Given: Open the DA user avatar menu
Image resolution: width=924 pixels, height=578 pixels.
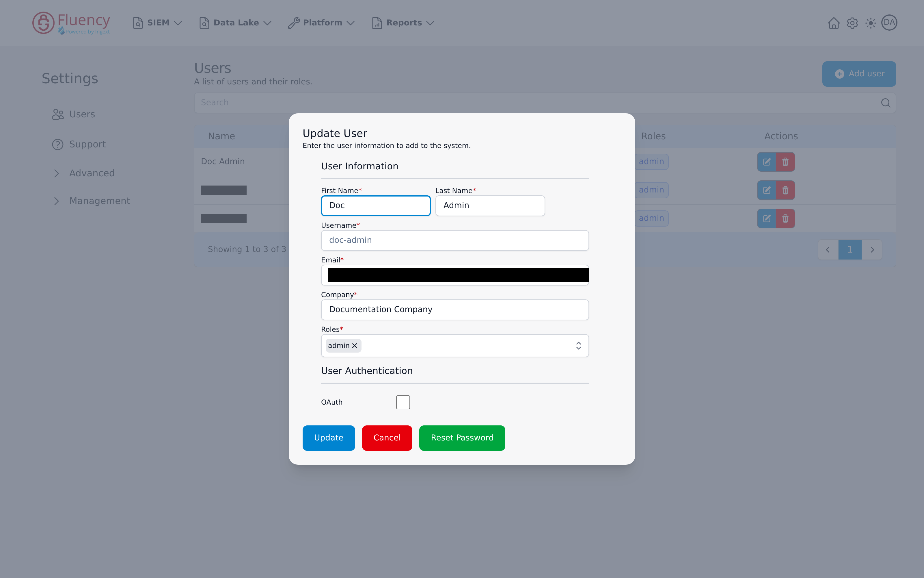Looking at the screenshot, I should 889,23.
